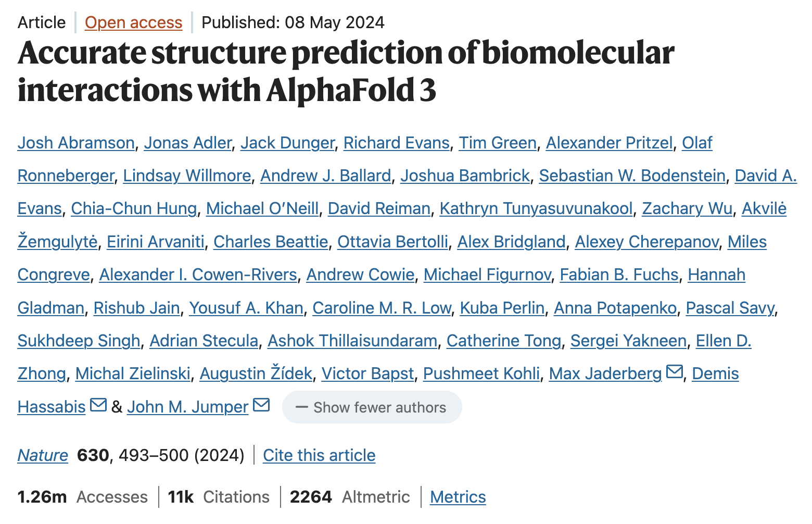Viewport: 812px width, 524px height.
Task: Open Victor Bapst's author profile
Action: click(367, 373)
